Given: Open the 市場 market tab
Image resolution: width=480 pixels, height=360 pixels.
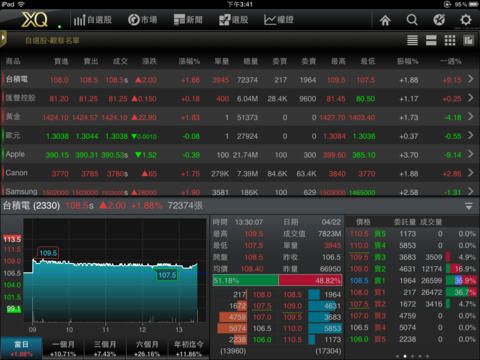Looking at the screenshot, I should tap(143, 20).
